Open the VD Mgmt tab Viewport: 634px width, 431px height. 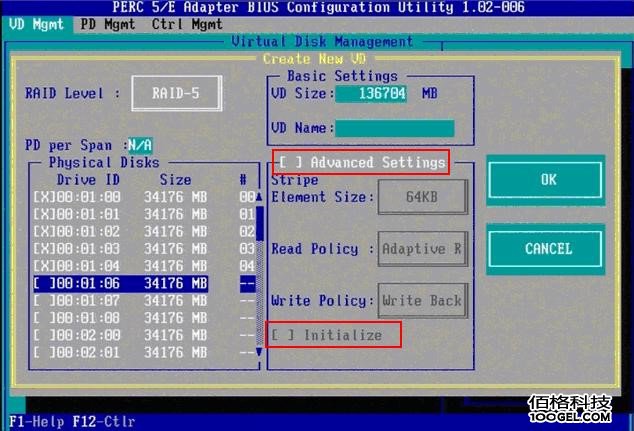[x=36, y=25]
